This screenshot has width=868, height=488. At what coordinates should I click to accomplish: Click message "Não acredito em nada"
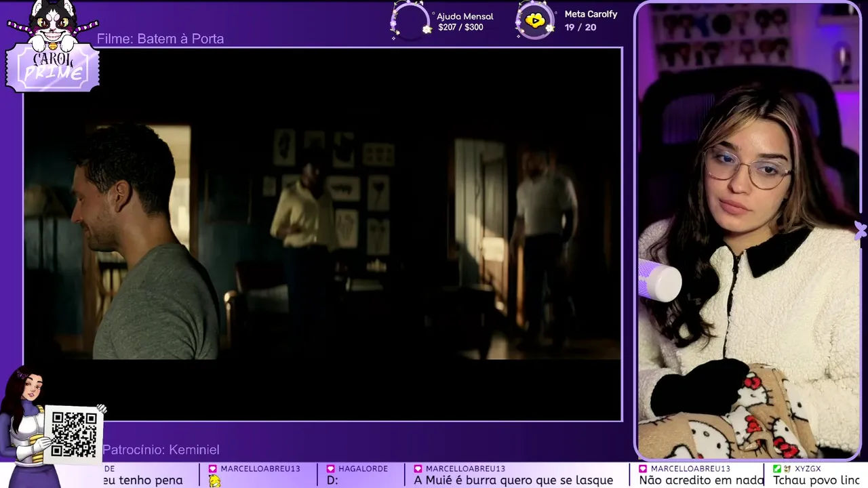[701, 481]
